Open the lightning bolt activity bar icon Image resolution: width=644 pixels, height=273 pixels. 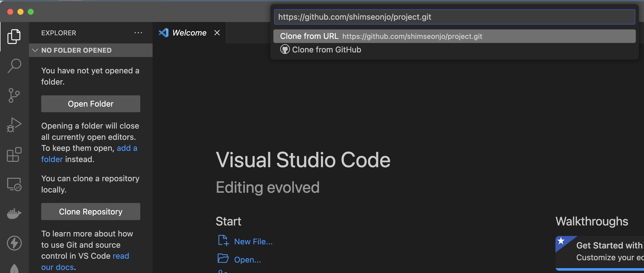click(14, 243)
